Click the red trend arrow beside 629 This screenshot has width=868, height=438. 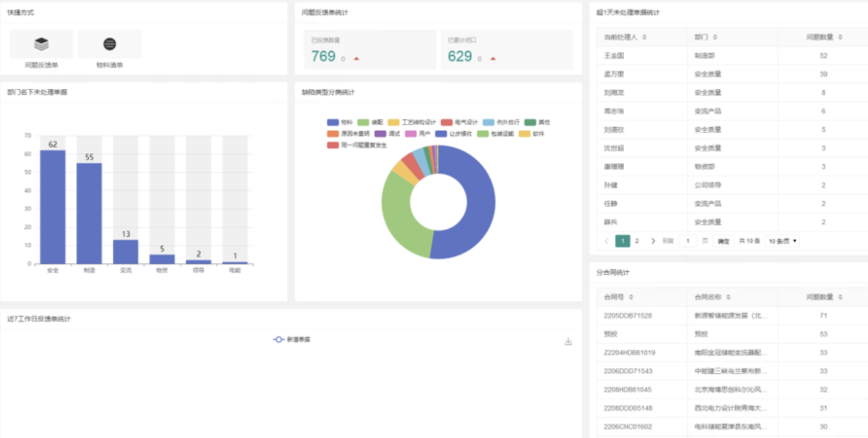pyautogui.click(x=494, y=60)
